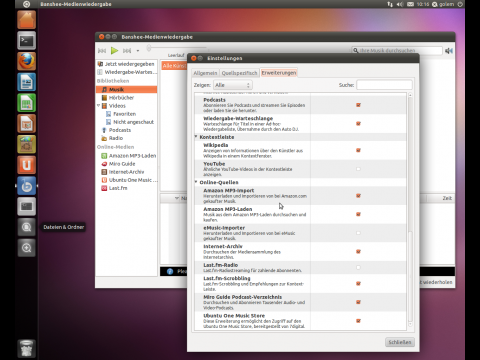Collapse the Kontextleiste group
The width and height of the screenshot is (480, 360).
196,137
